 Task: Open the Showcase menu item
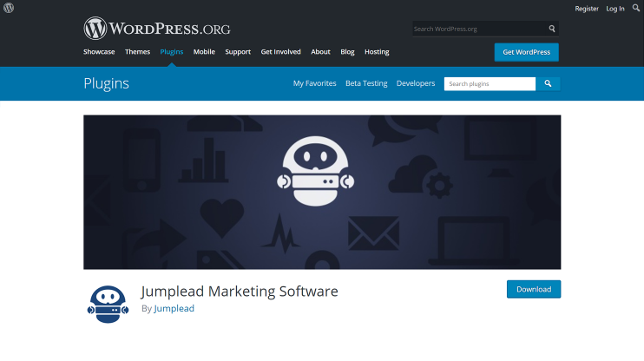click(99, 52)
